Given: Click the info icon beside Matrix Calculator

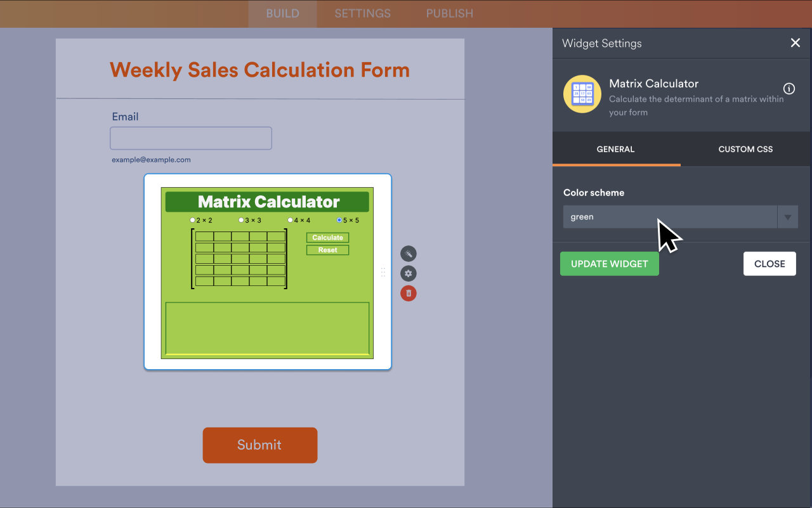Looking at the screenshot, I should (789, 89).
